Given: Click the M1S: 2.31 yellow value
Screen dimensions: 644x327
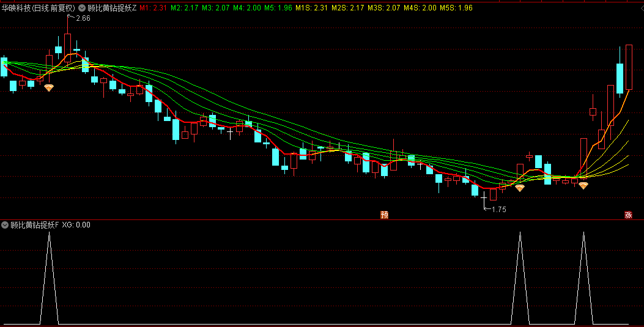Looking at the screenshot, I should pyautogui.click(x=312, y=8).
